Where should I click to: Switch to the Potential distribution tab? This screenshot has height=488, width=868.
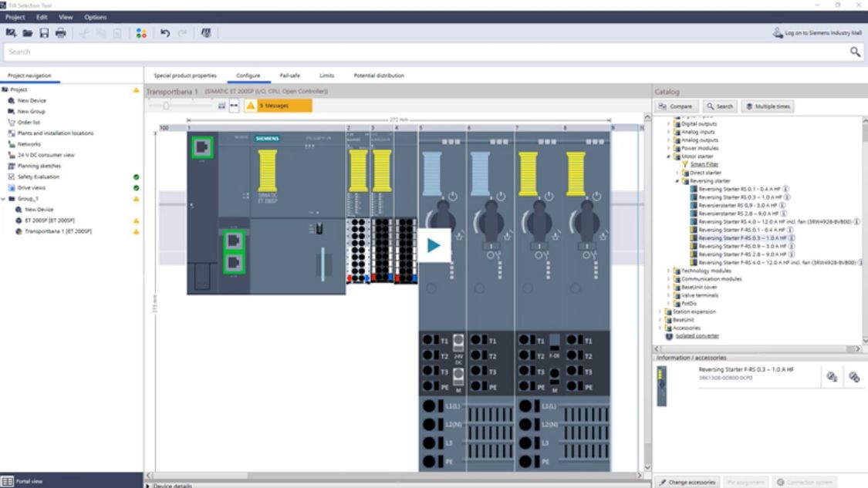click(379, 76)
